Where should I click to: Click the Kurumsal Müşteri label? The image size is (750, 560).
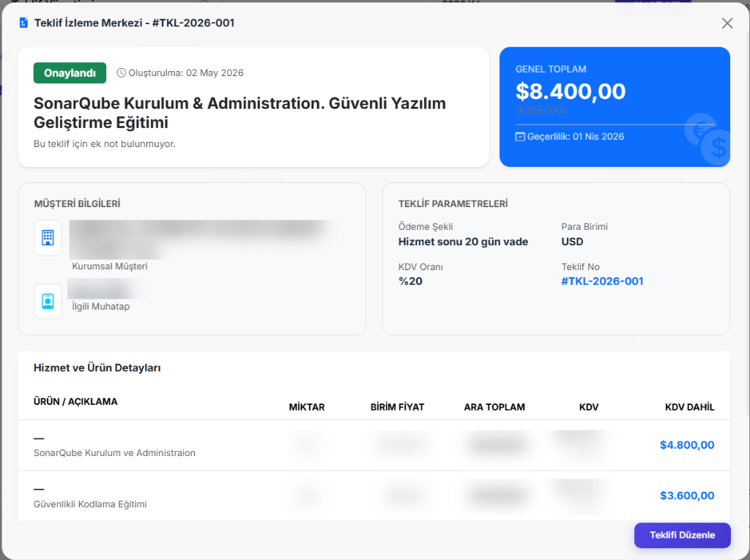click(110, 266)
